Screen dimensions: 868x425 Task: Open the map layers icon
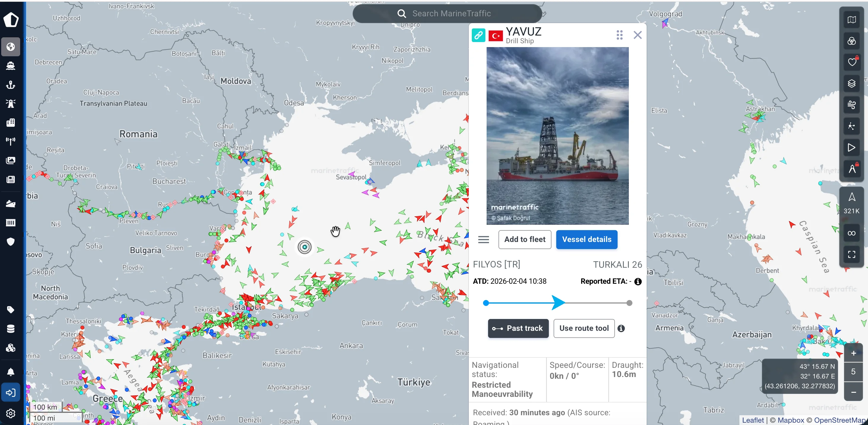pos(851,84)
